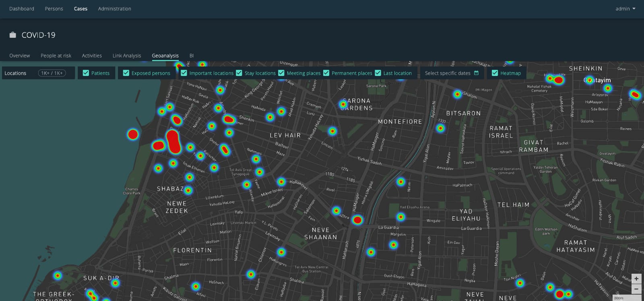Click the red hotspot at HaMasger and La Guardia
Image resolution: width=644 pixels, height=301 pixels.
coord(357,220)
